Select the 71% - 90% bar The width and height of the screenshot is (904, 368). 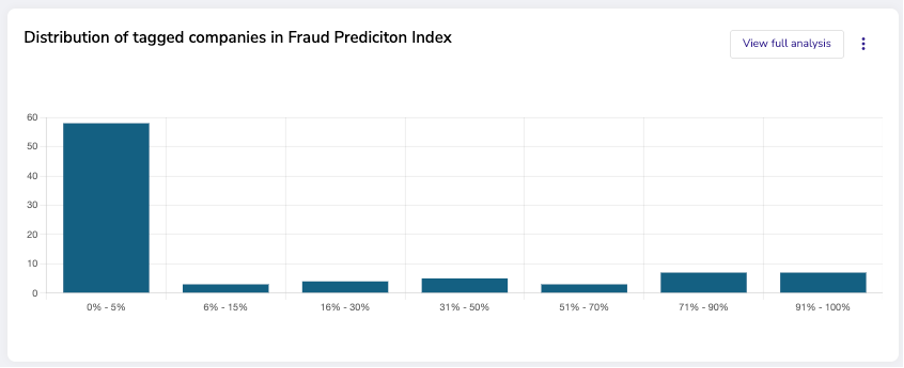pos(704,283)
